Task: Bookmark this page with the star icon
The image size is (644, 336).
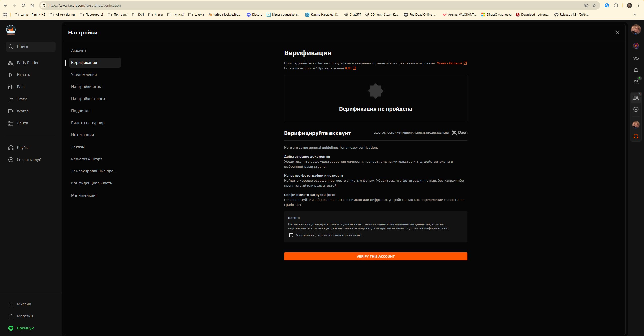Action: tap(594, 5)
